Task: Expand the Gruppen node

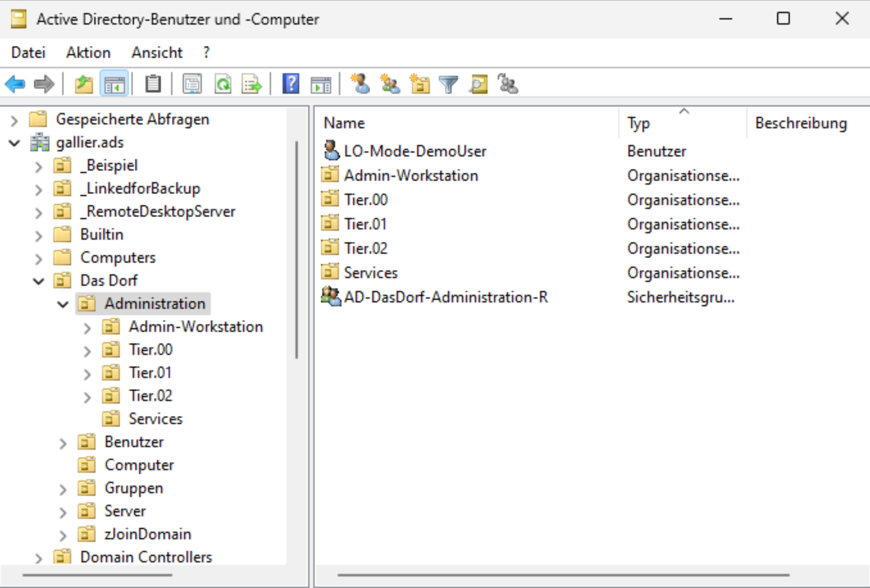Action: 63,489
